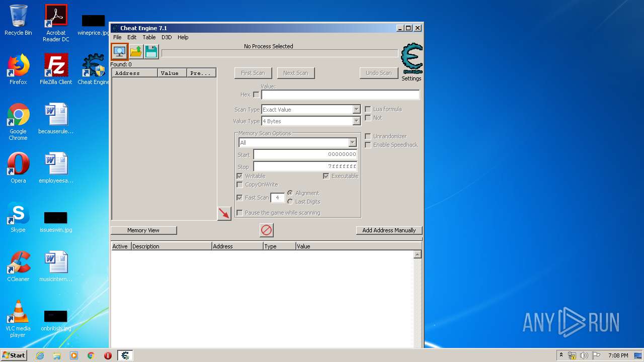Open becauserule Word document
Viewport: 644px width, 362px height.
[56, 119]
